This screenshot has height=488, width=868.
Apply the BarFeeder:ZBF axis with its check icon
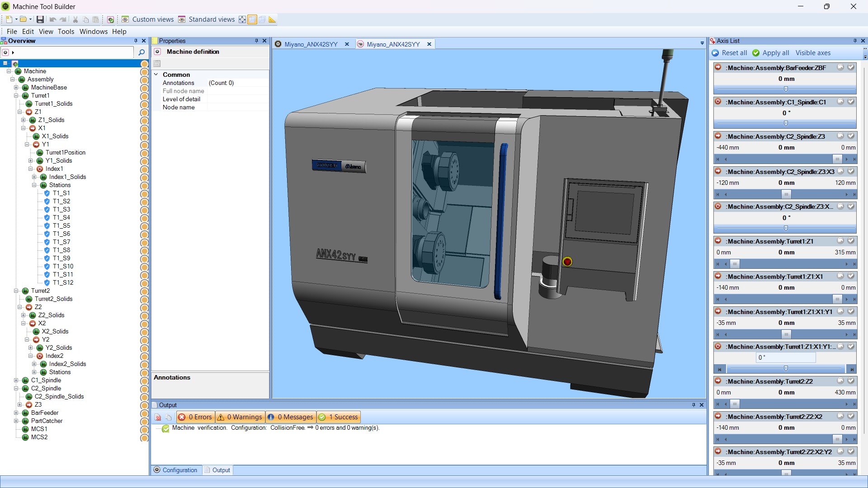tap(851, 67)
